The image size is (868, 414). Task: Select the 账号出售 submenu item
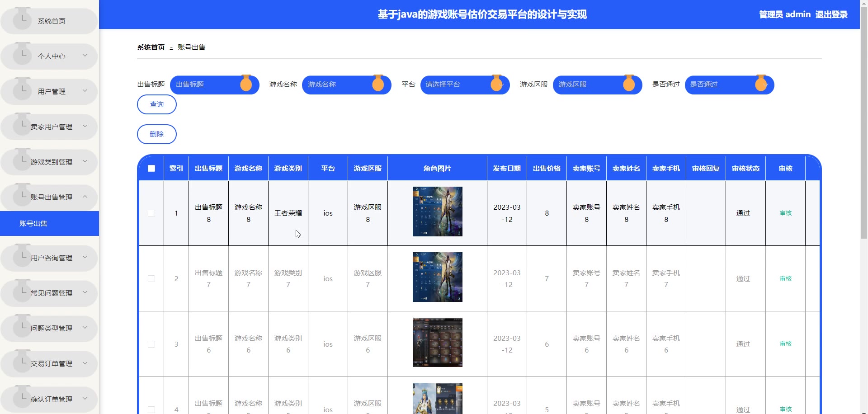(49, 223)
